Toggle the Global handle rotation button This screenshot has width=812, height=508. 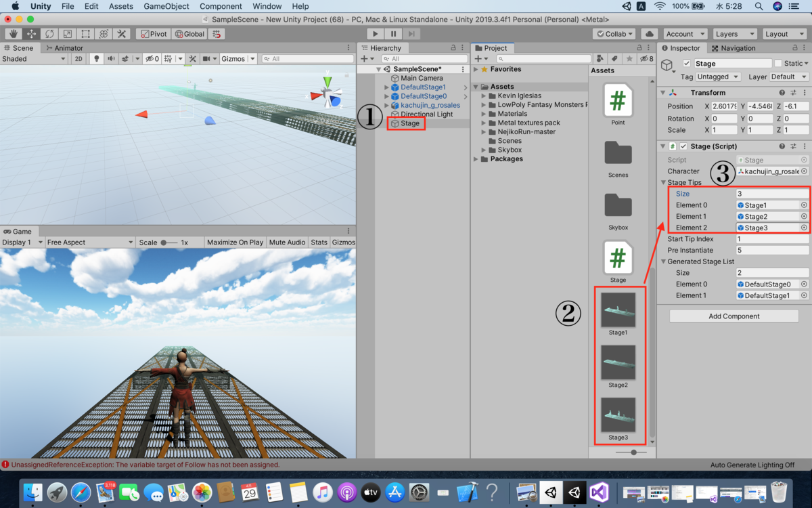point(189,34)
